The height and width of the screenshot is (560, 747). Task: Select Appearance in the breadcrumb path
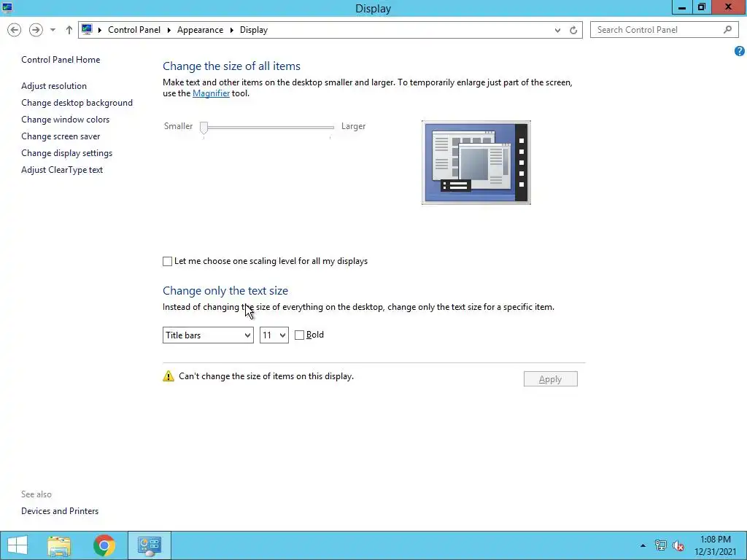[200, 29]
